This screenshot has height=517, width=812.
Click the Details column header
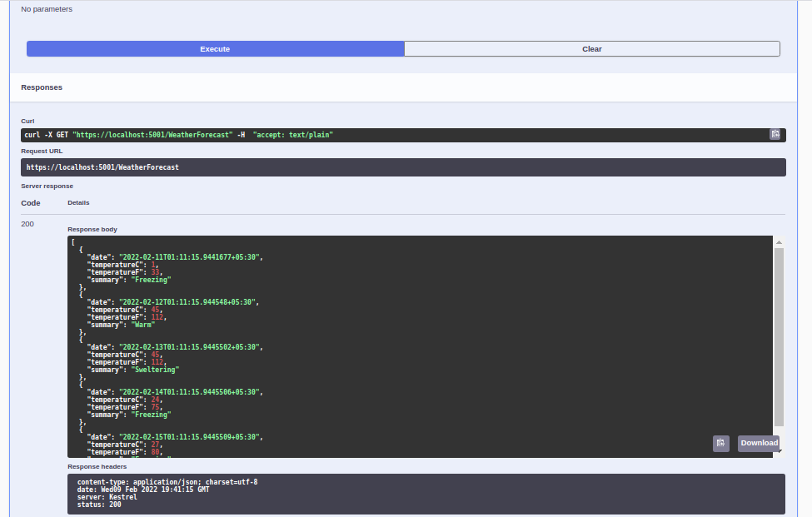tap(78, 202)
